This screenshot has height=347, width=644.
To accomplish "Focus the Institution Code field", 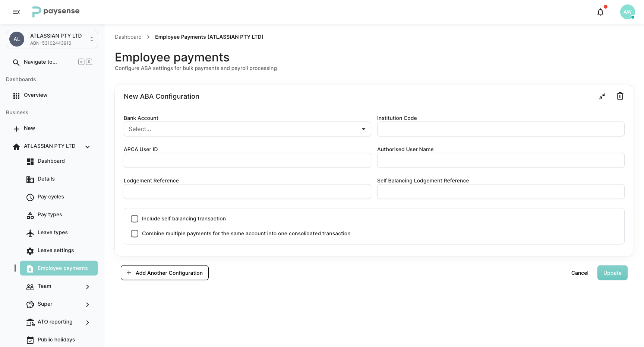I will click(501, 129).
